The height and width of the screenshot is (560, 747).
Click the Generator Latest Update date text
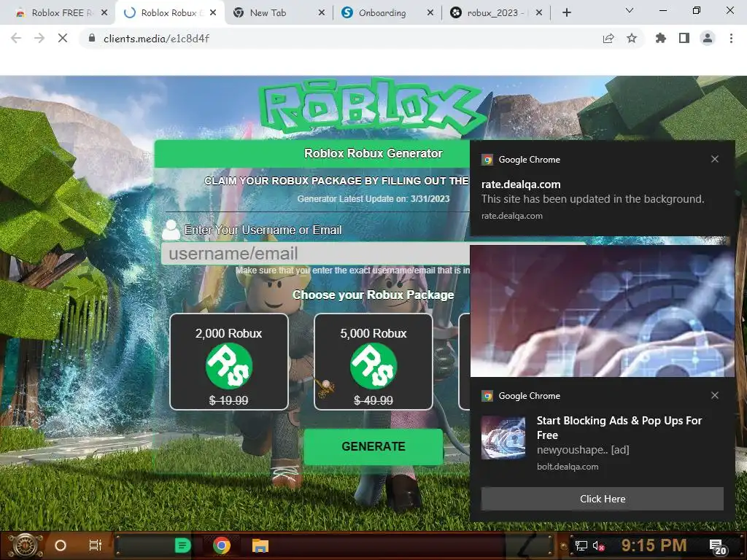(373, 199)
